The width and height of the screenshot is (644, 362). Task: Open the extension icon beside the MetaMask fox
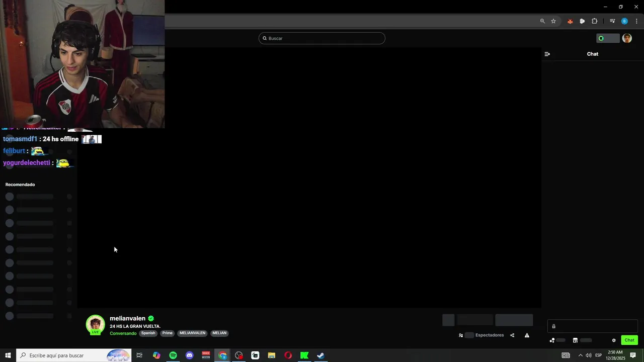click(x=582, y=21)
